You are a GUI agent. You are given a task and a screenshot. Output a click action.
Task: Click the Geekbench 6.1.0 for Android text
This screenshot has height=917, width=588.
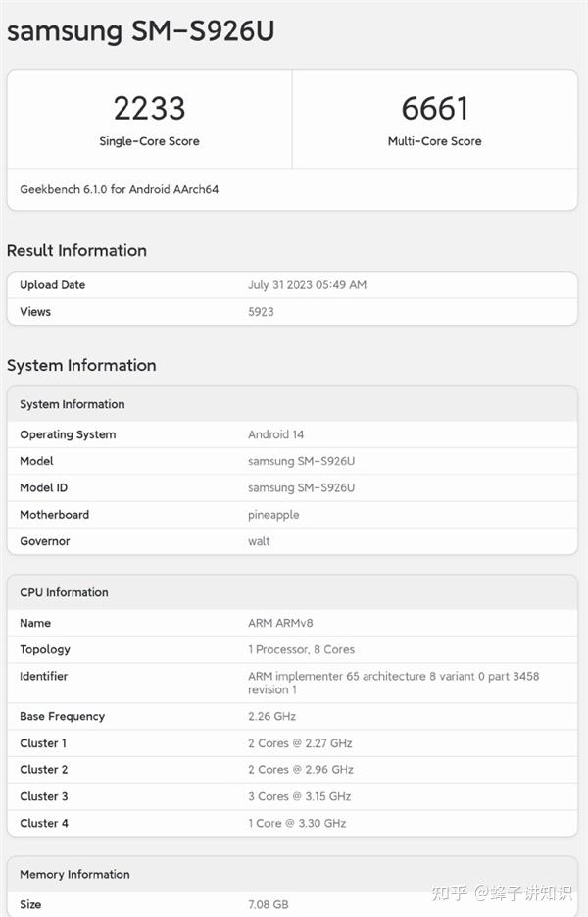click(x=119, y=189)
